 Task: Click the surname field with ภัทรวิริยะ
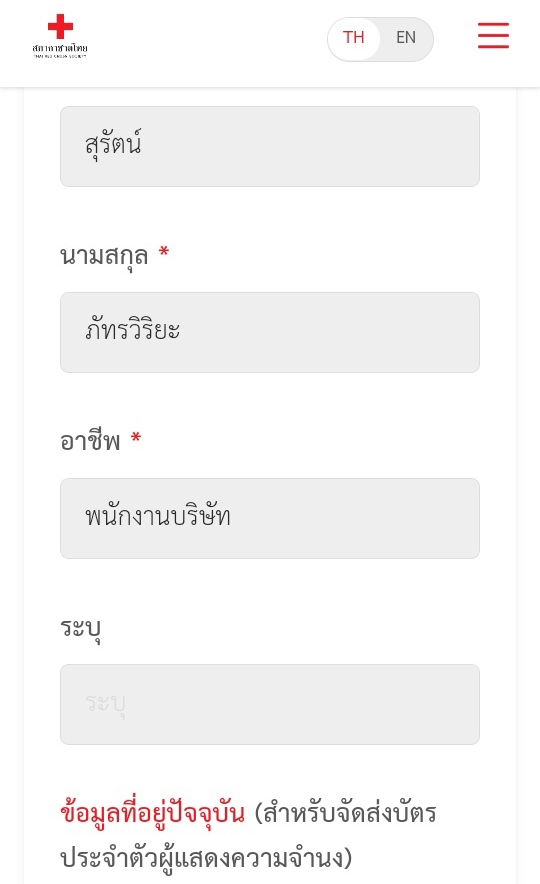[x=270, y=333]
